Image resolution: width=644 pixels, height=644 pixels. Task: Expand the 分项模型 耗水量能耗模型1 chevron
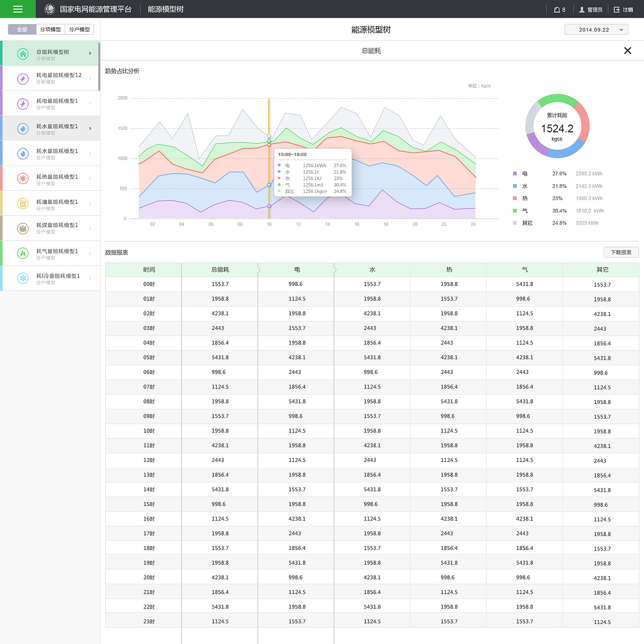point(90,128)
